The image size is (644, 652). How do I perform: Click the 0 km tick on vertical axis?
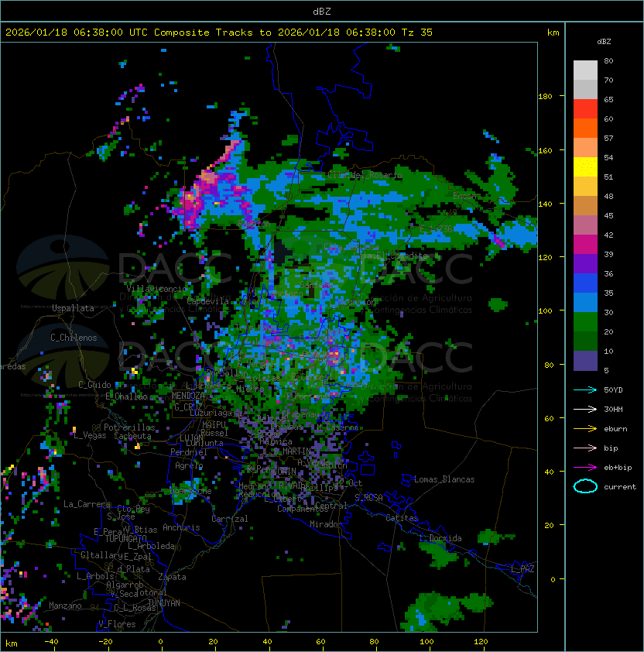[553, 580]
